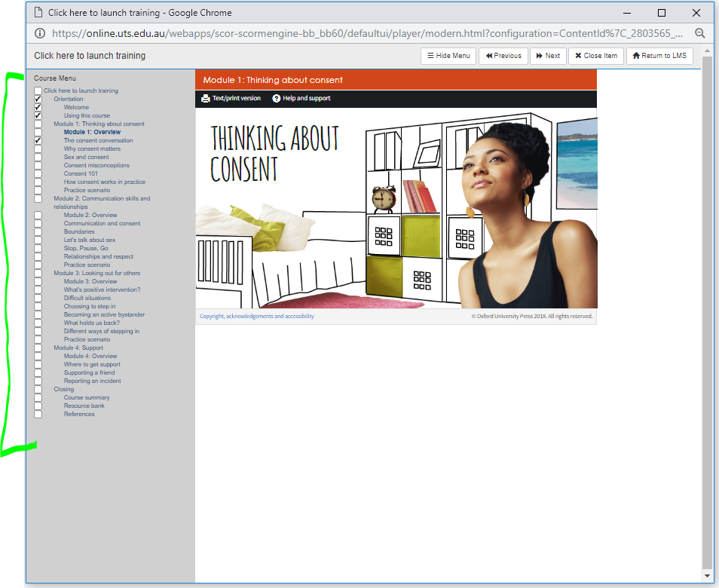Open Consent misconceptions lesson

click(x=96, y=166)
